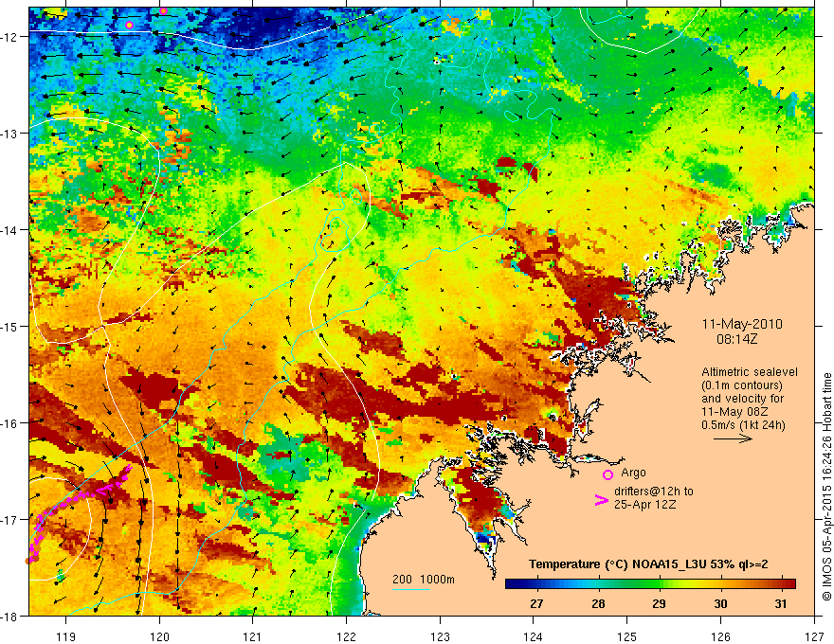Click the 'Argo' legend label
The width and height of the screenshot is (834, 644).
click(633, 473)
